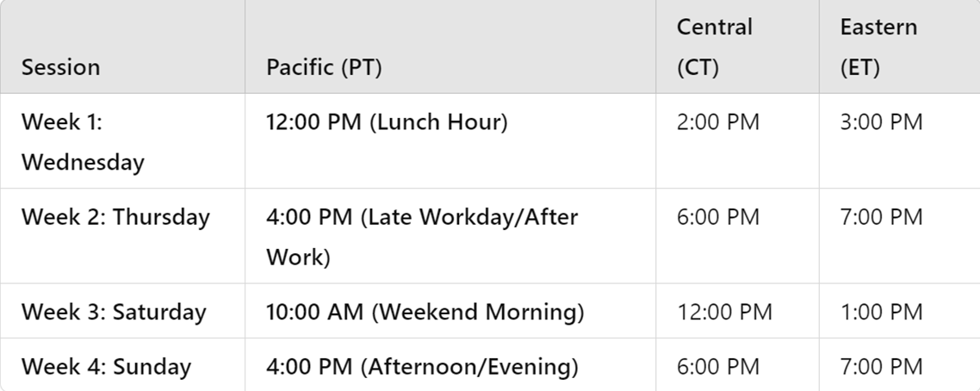This screenshot has width=980, height=391.
Task: Click the Eastern (ET) column header
Action: (x=878, y=47)
